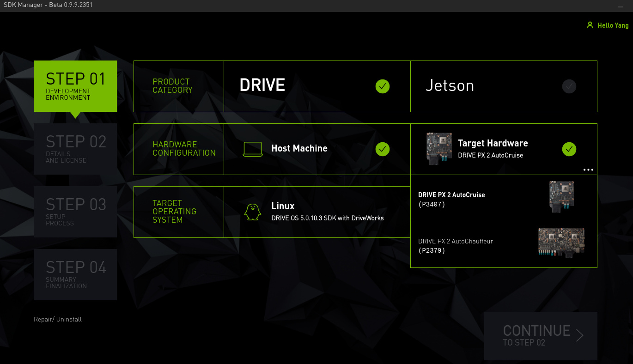Click the Target Hardware board image
The height and width of the screenshot is (364, 633).
click(x=439, y=149)
